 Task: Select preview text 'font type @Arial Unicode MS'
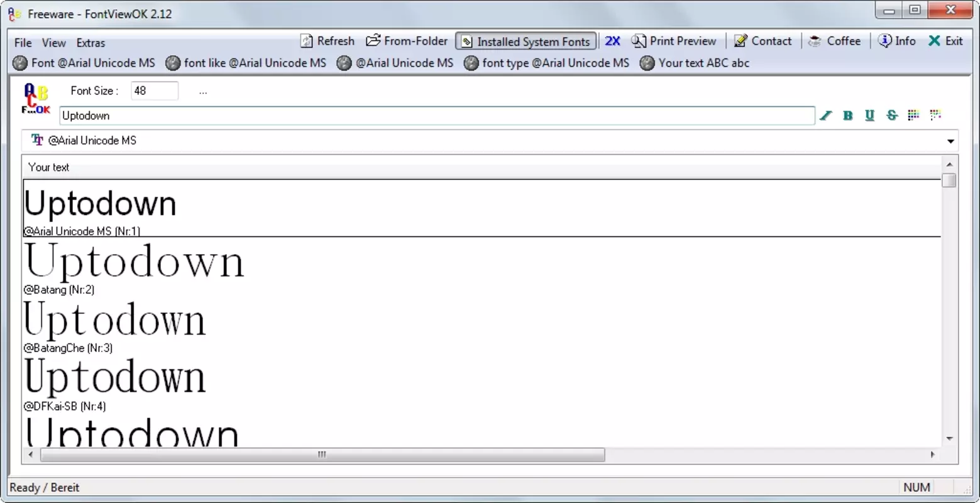pyautogui.click(x=546, y=63)
